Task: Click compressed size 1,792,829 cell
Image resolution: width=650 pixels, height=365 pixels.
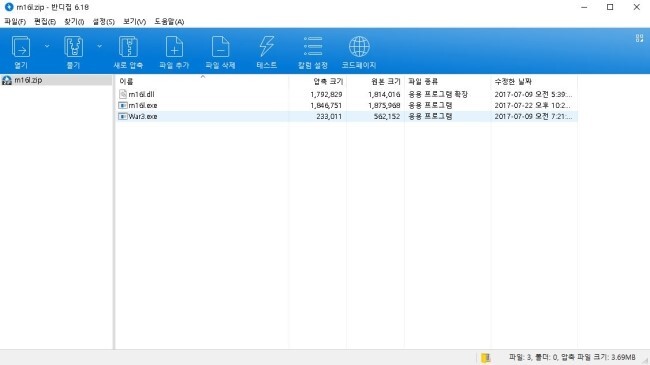Action: coord(326,95)
